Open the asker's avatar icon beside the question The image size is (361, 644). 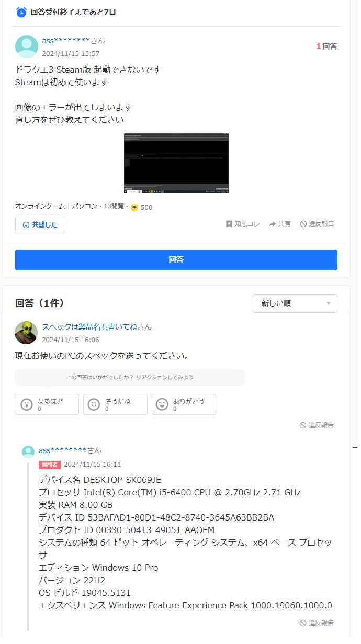click(27, 47)
